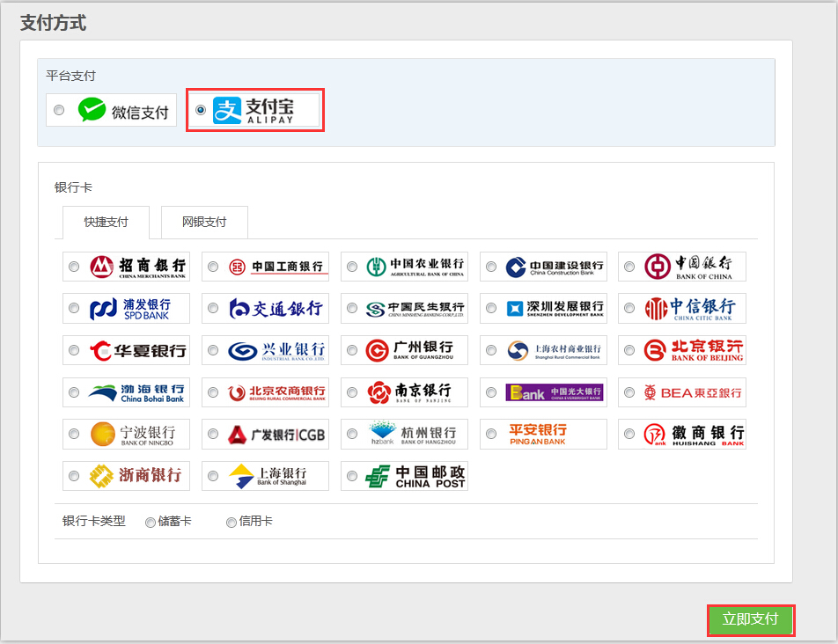838x644 pixels.
Task: Click the Bank of Shanghai logo
Action: pyautogui.click(x=268, y=476)
